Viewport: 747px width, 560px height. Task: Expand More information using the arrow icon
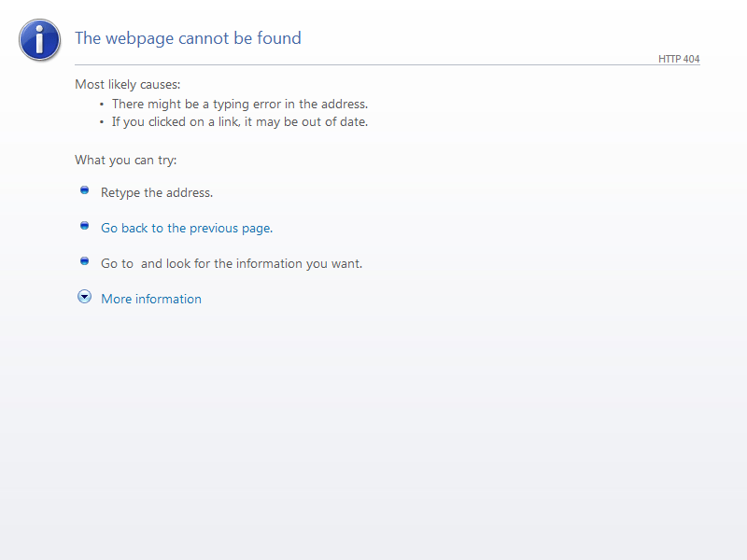pos(84,297)
